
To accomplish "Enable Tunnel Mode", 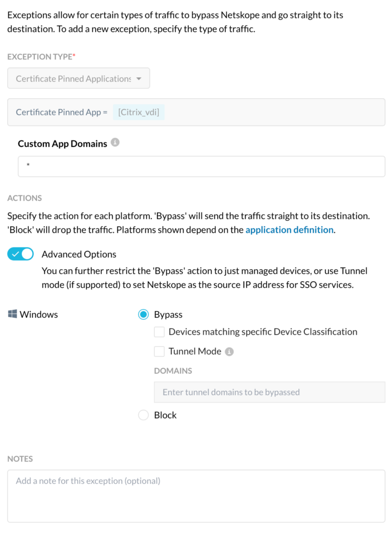I will click(x=159, y=351).
